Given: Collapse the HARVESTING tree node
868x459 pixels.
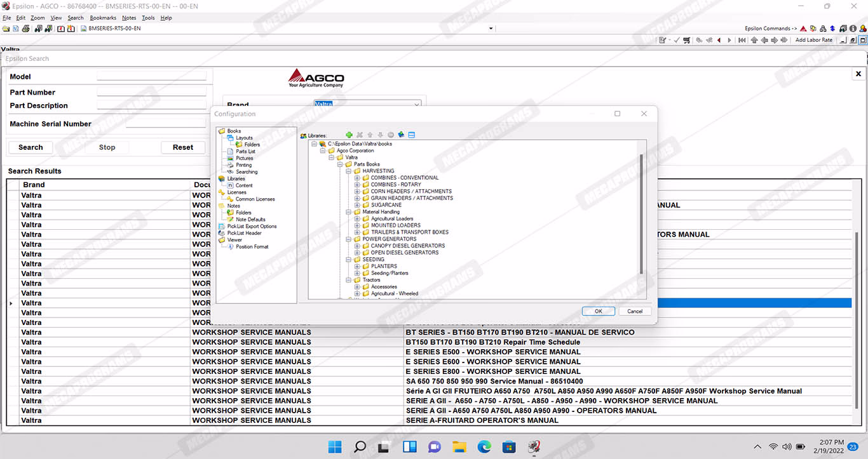Looking at the screenshot, I should tap(349, 171).
